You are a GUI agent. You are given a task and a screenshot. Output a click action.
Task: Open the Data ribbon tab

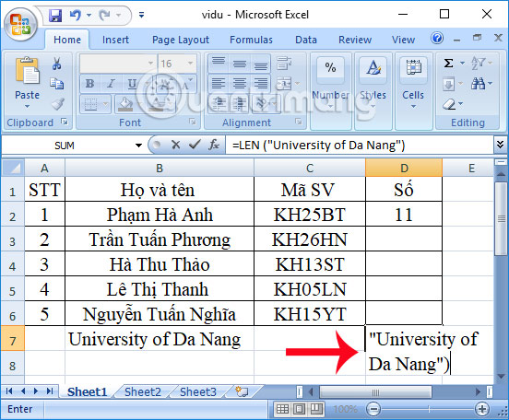(306, 40)
